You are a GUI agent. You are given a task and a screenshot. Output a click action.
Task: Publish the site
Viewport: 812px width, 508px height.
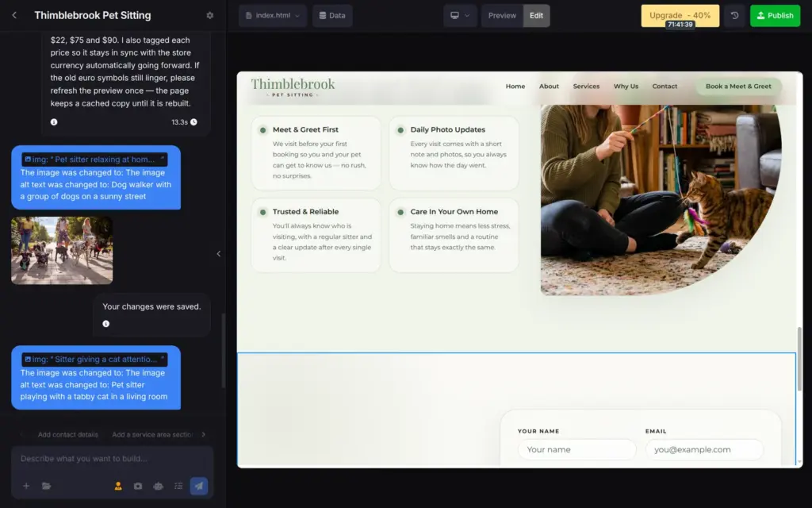pos(775,16)
